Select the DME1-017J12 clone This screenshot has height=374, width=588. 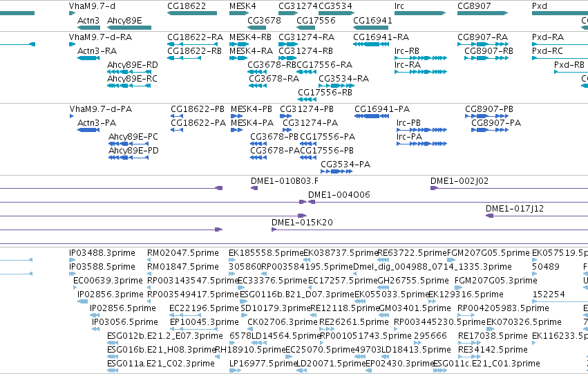(x=537, y=216)
